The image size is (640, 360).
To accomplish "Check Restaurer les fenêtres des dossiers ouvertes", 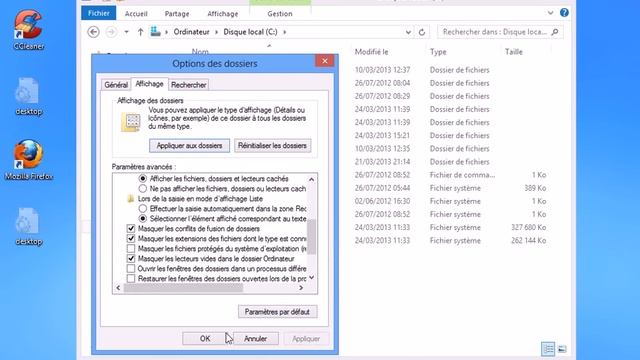I will click(131, 279).
